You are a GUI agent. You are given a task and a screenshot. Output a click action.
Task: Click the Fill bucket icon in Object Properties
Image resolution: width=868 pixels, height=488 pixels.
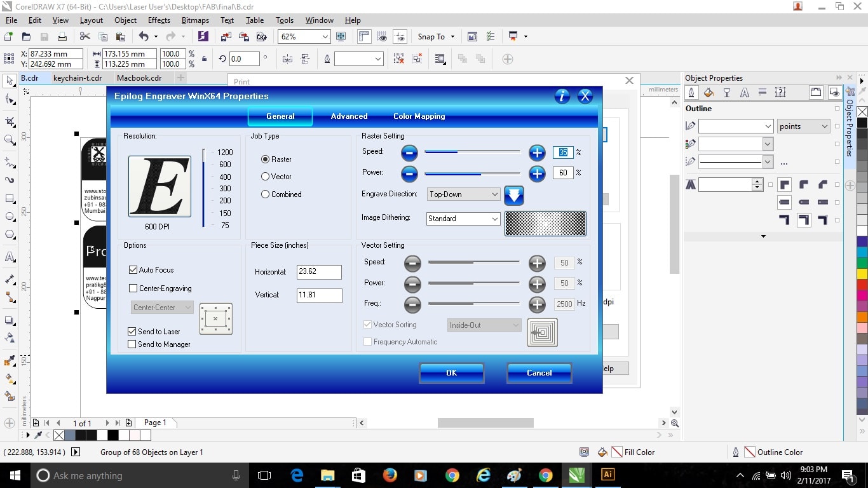pos(709,93)
